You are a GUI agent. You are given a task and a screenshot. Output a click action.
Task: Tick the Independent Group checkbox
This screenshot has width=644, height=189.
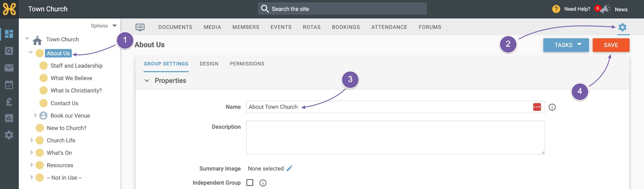[x=250, y=183]
